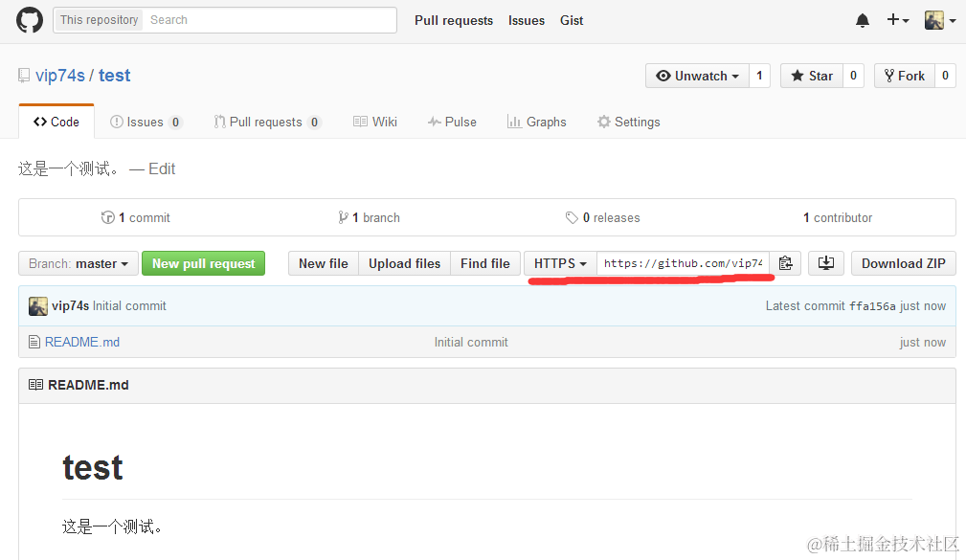This screenshot has height=560, width=966.
Task: View the watchers count 1
Action: coord(759,76)
